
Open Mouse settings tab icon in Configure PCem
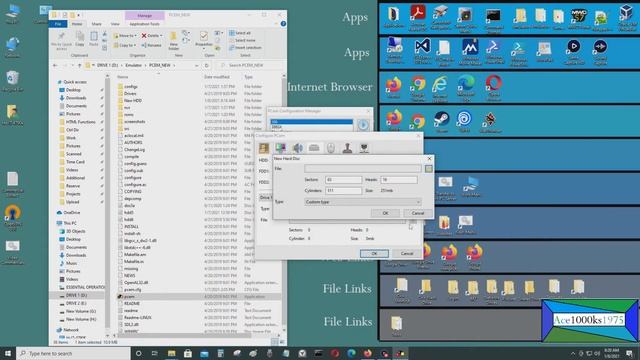pyautogui.click(x=331, y=148)
